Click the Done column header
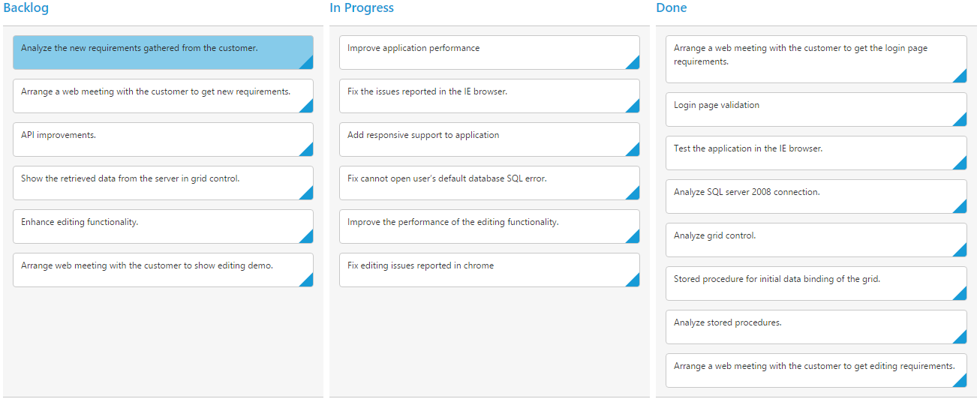This screenshot has height=399, width=980. (672, 8)
